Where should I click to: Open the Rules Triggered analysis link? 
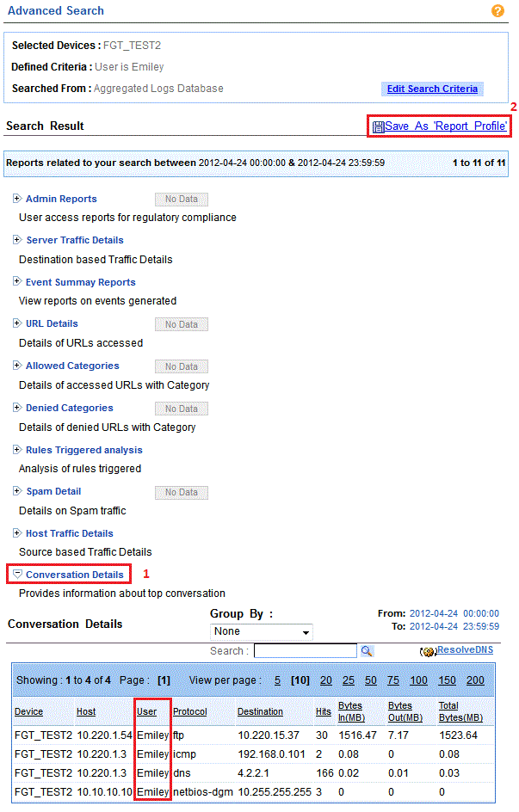[83, 450]
